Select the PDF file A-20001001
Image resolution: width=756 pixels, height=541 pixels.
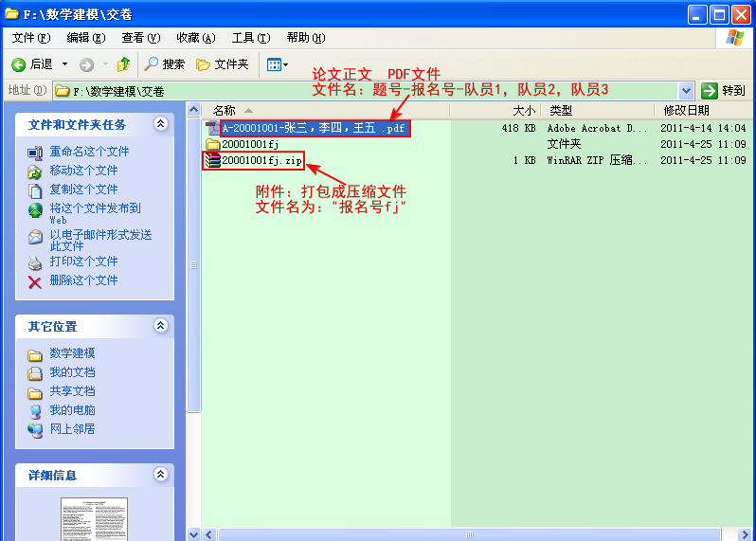[313, 128]
